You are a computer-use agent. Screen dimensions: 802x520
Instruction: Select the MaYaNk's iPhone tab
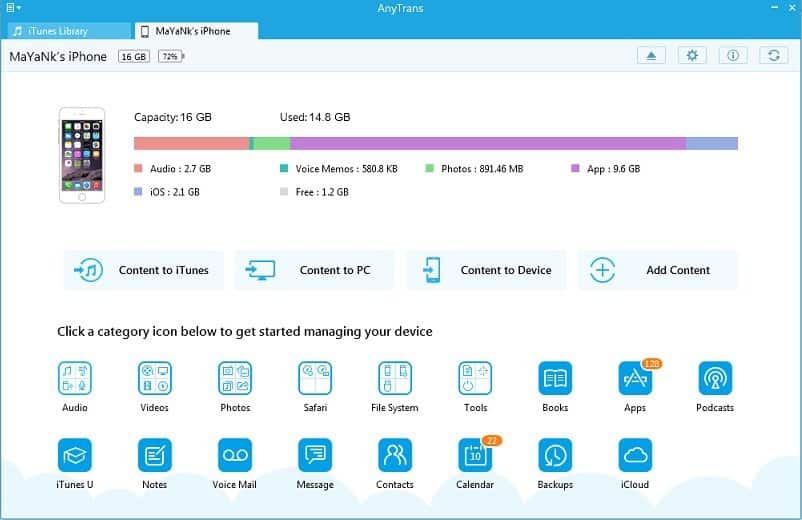tap(196, 31)
